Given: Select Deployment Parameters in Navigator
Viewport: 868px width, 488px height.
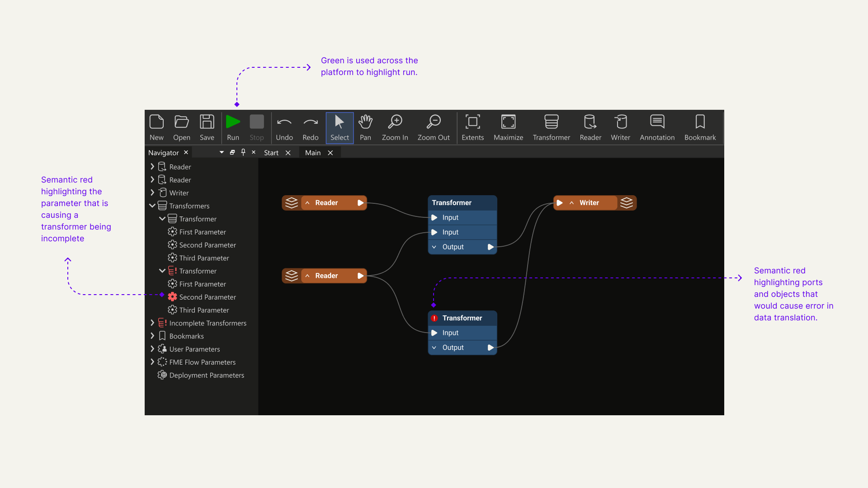Looking at the screenshot, I should pyautogui.click(x=206, y=375).
